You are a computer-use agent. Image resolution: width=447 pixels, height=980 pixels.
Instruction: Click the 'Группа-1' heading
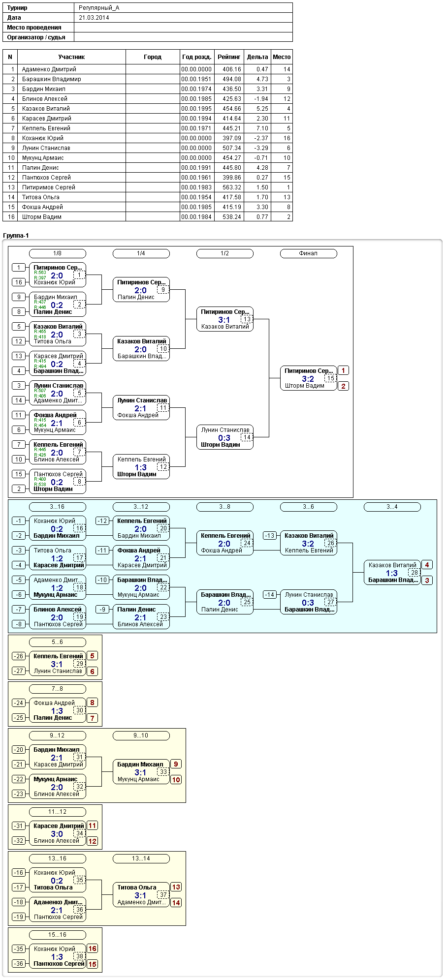16,236
